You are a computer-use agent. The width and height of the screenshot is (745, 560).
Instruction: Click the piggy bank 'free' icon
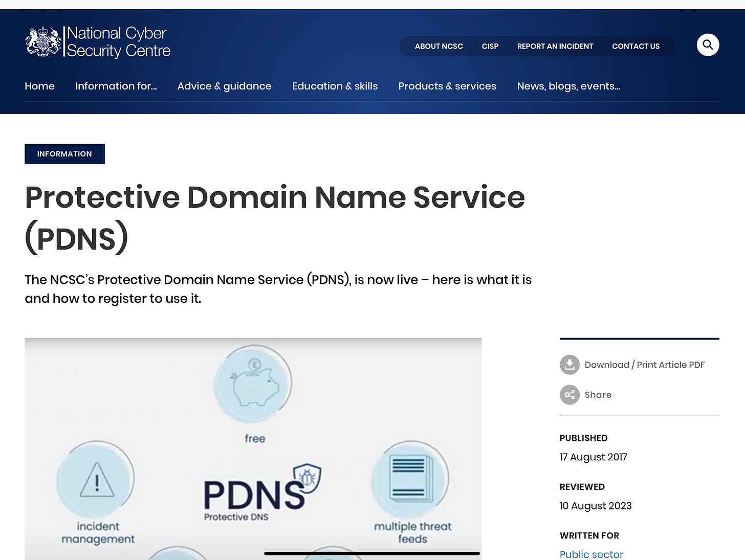253,384
